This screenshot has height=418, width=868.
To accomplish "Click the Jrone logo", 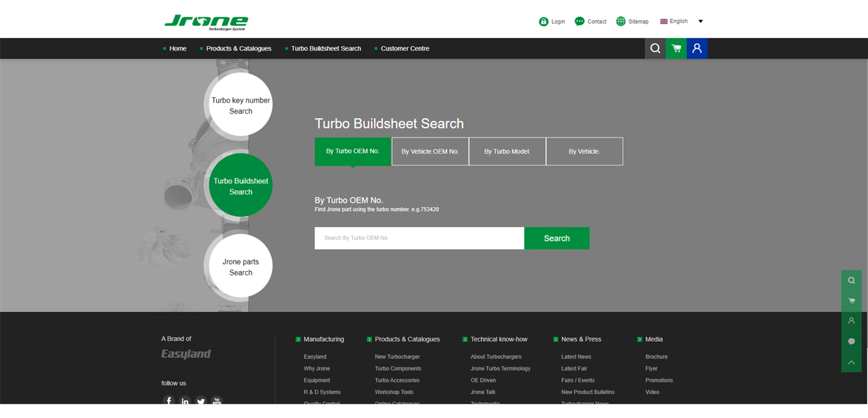I will click(206, 23).
